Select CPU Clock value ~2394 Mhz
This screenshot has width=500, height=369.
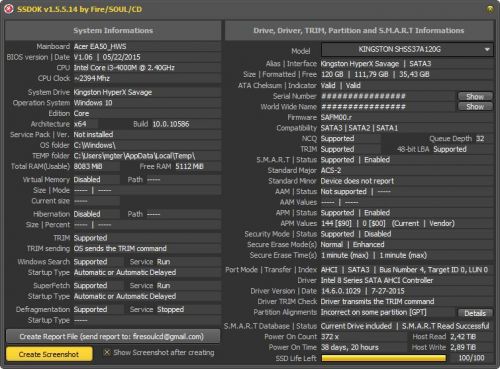tap(92, 78)
